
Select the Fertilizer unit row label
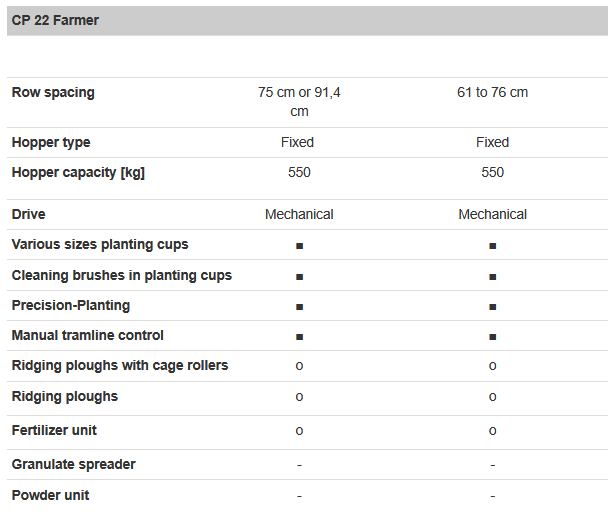click(x=54, y=431)
